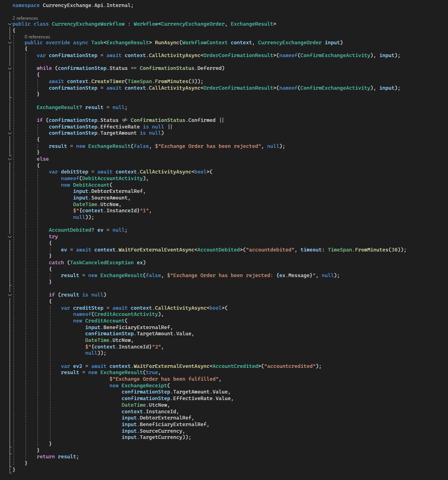Click 'Confirmed' enum value
448x480 pixels.
[202, 120]
